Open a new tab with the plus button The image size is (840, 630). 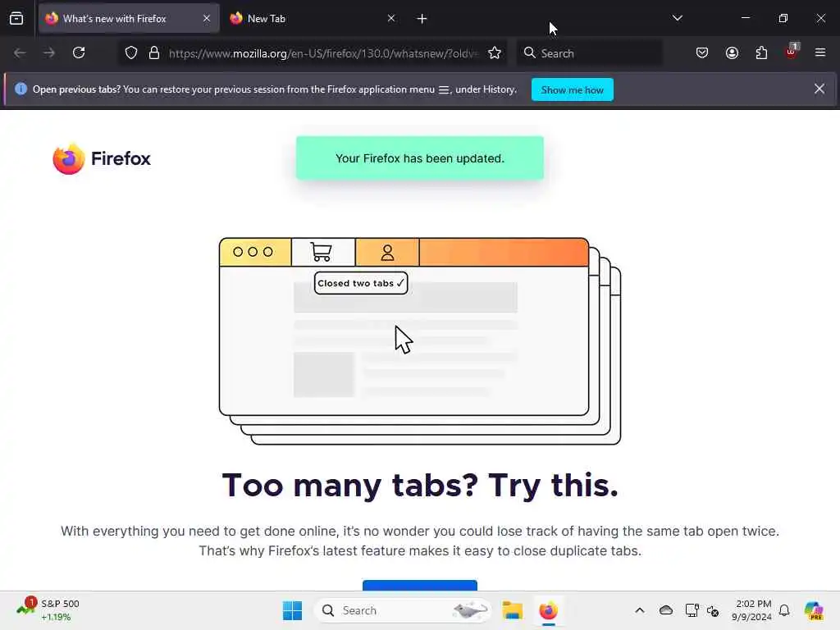pyautogui.click(x=422, y=19)
